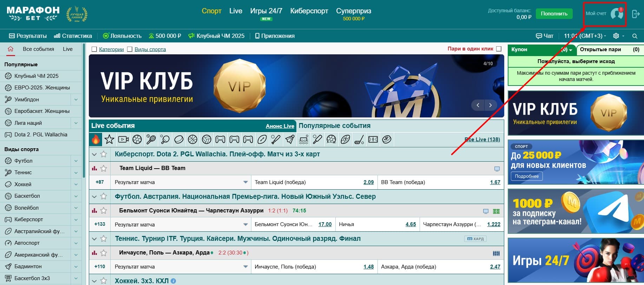Select the fire popular-live filter icon

[x=96, y=140]
